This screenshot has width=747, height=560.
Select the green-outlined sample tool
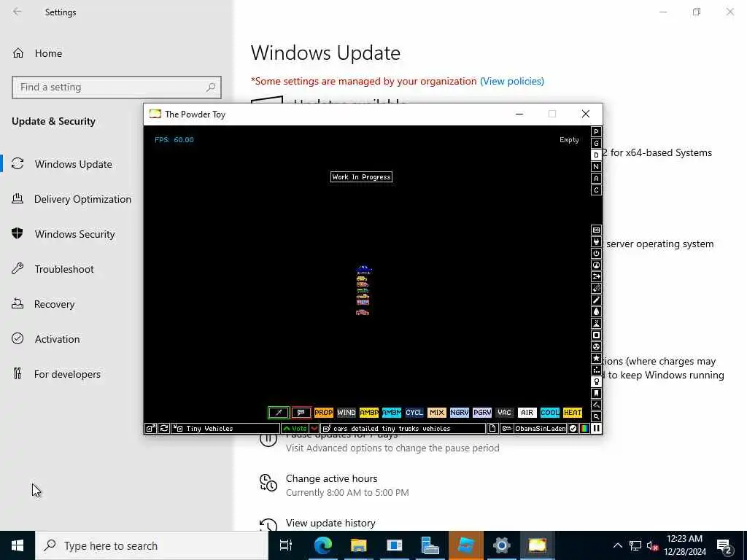(x=279, y=413)
